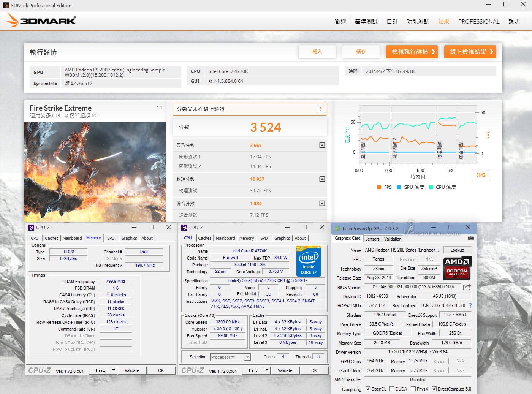Switch to Mainboard tab in CPU-Z memory window

click(x=72, y=238)
